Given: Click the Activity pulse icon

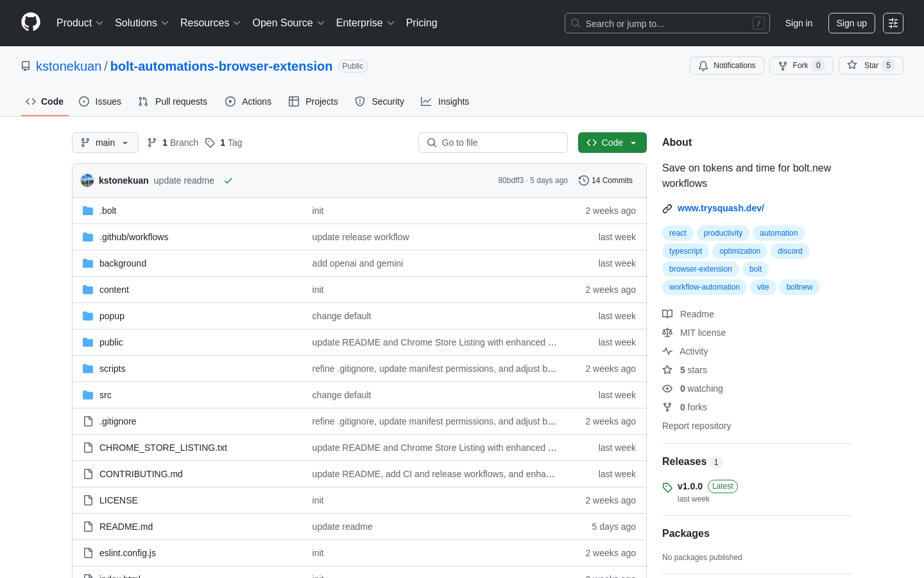Looking at the screenshot, I should [x=667, y=351].
